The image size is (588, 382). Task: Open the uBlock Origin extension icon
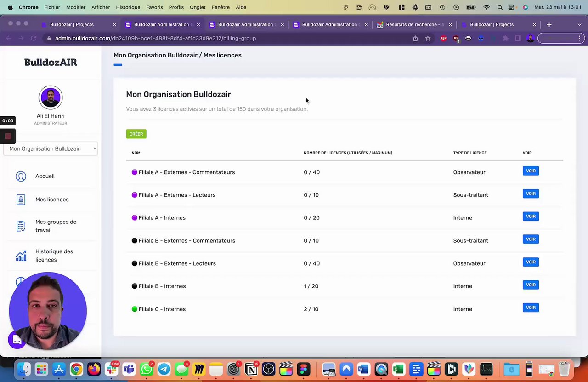point(456,39)
